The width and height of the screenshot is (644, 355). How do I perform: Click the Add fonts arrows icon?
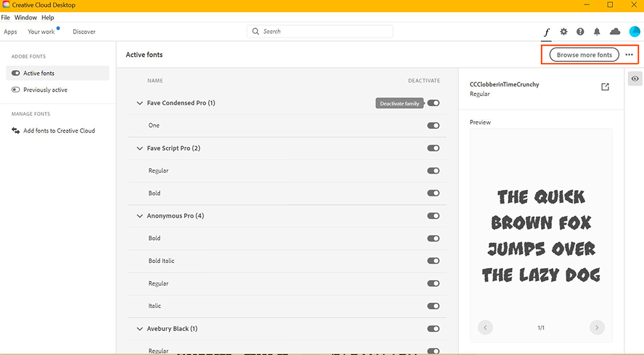pyautogui.click(x=15, y=131)
